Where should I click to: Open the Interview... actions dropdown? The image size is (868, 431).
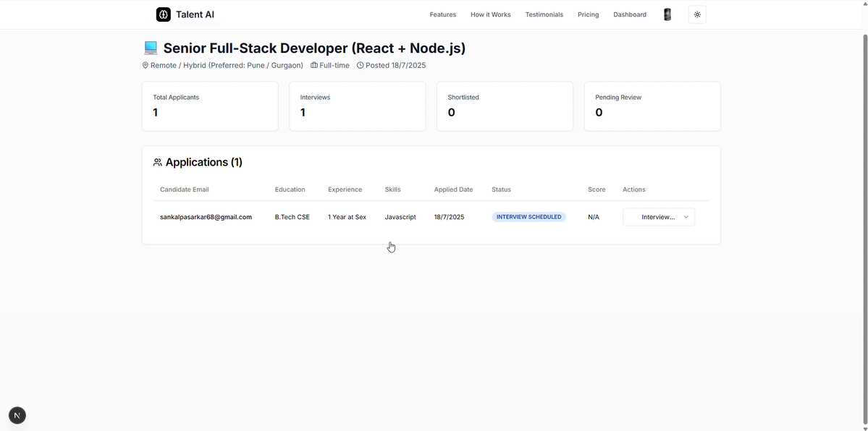click(659, 217)
